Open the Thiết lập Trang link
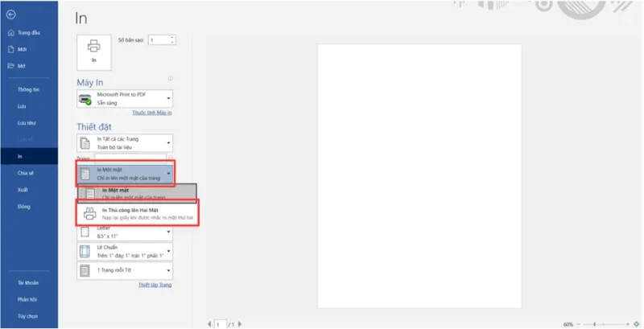This screenshot has width=644, height=329. point(154,285)
